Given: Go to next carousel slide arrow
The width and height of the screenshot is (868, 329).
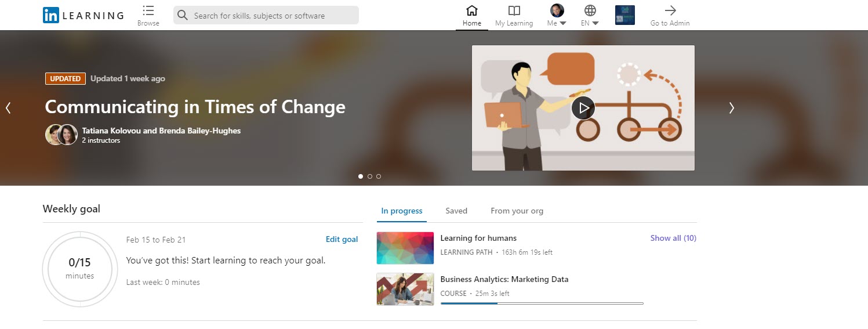Looking at the screenshot, I should [x=731, y=108].
